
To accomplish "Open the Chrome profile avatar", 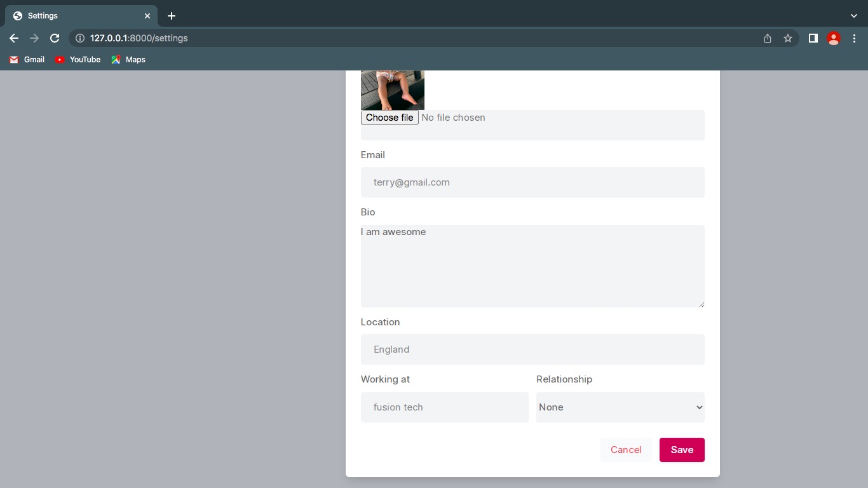I will (834, 38).
